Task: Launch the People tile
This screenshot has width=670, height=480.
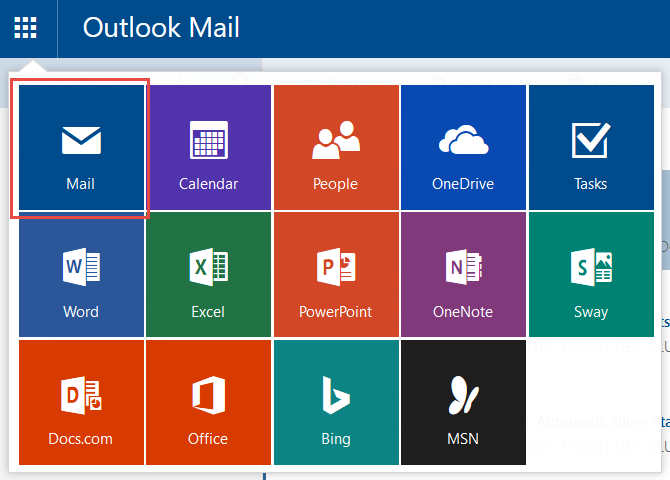Action: pos(336,147)
